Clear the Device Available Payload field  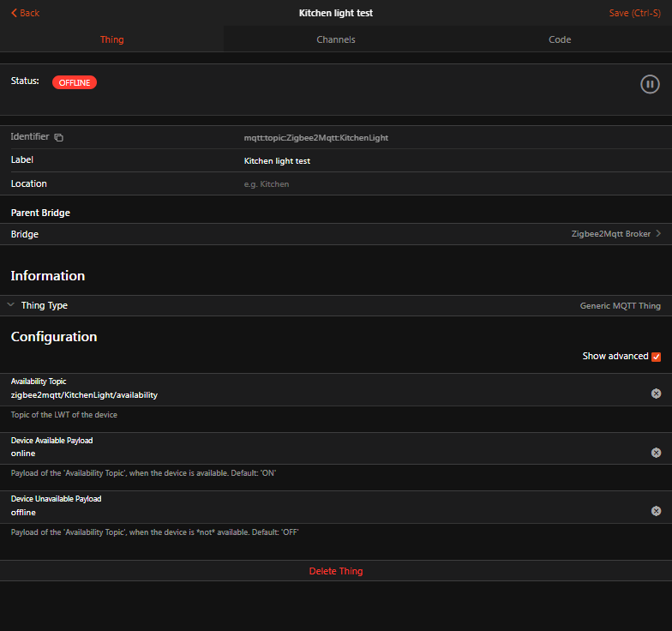point(656,453)
